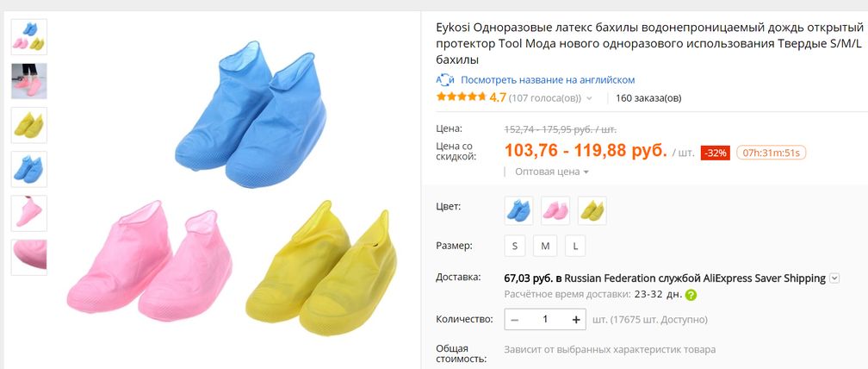Choose size S
This screenshot has height=369, width=868.
click(x=515, y=246)
